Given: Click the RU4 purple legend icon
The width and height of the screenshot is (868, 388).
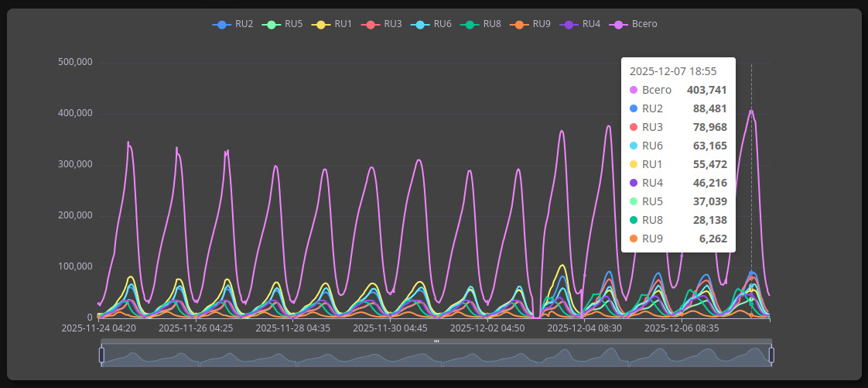Looking at the screenshot, I should click(x=569, y=25).
